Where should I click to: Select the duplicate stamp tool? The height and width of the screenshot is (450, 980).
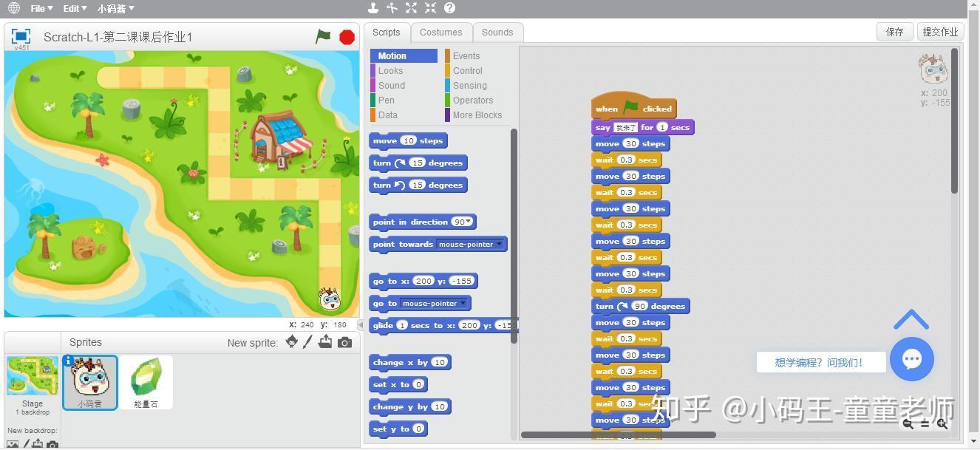click(373, 8)
